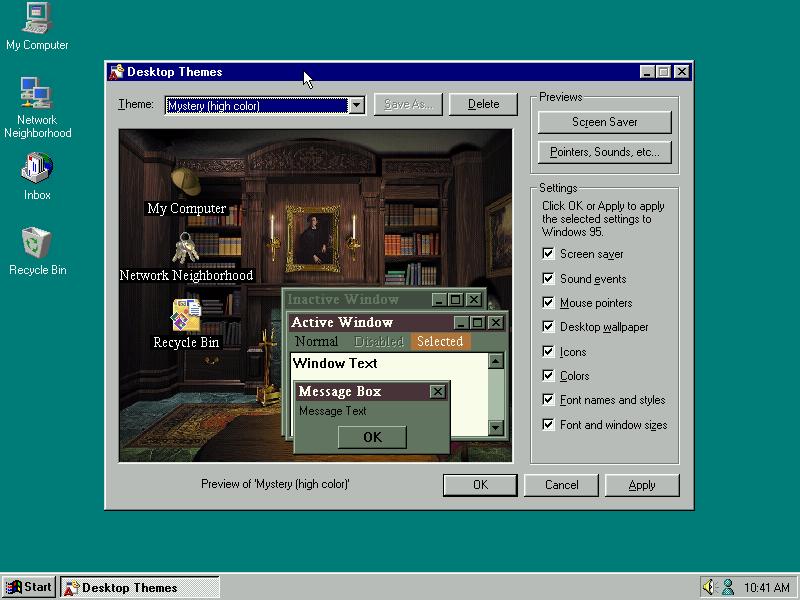Image resolution: width=800 pixels, height=600 pixels.
Task: Click the Mystery theme wallpaper preview
Action: click(315, 295)
